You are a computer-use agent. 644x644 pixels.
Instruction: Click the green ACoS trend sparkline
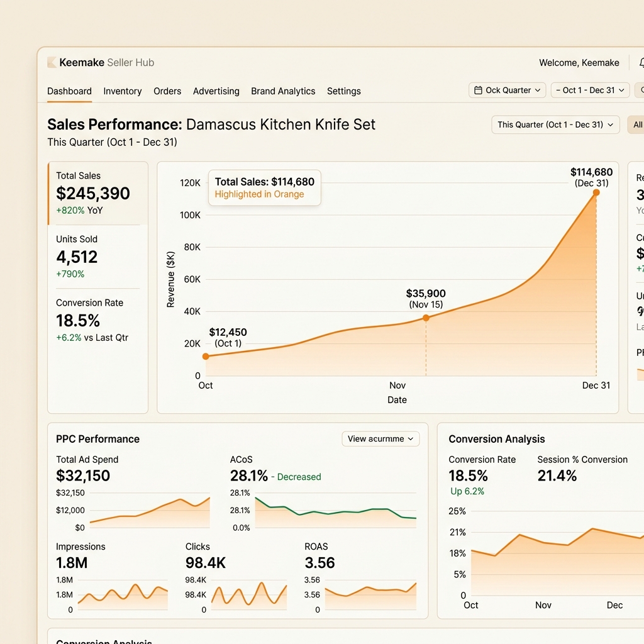pyautogui.click(x=335, y=511)
